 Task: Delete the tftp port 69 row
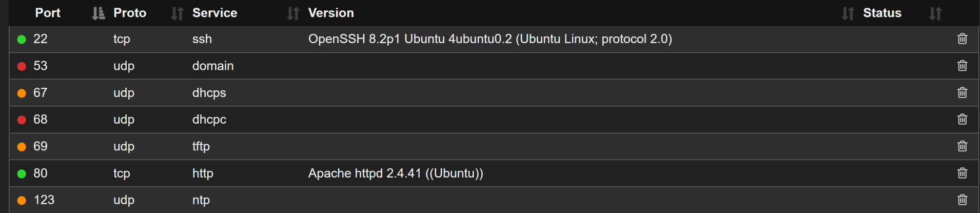point(962,146)
